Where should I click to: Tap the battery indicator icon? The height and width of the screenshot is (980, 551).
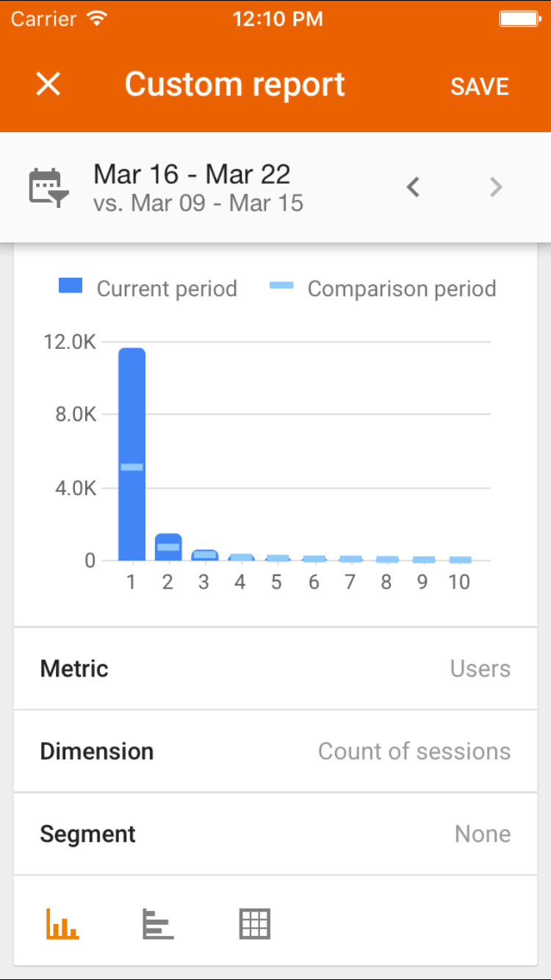519,18
